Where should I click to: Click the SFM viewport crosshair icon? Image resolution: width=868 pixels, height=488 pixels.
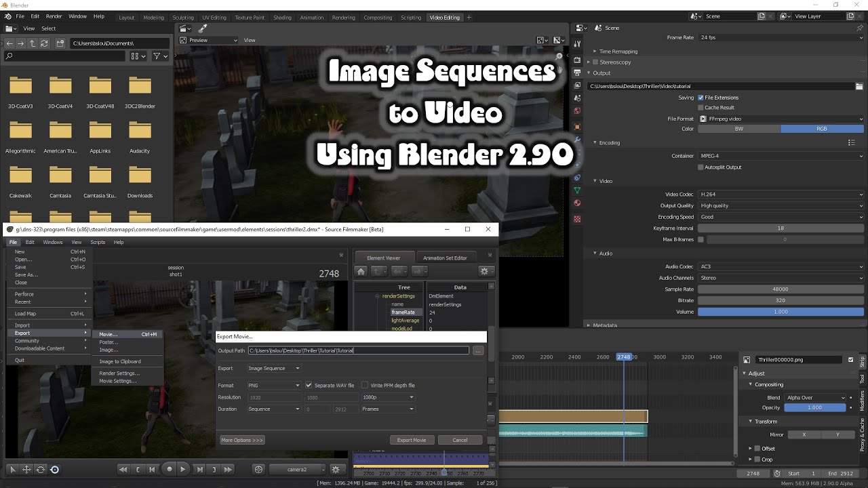tap(258, 469)
